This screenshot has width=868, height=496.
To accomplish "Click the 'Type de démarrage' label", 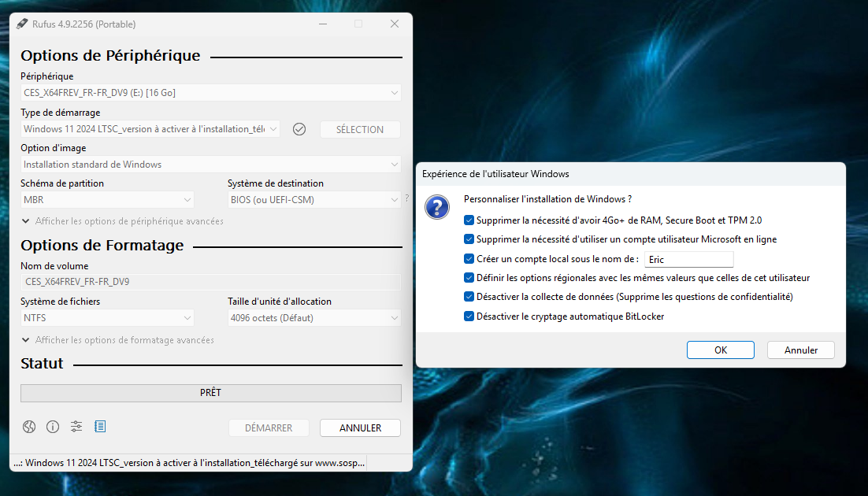I will [x=61, y=113].
